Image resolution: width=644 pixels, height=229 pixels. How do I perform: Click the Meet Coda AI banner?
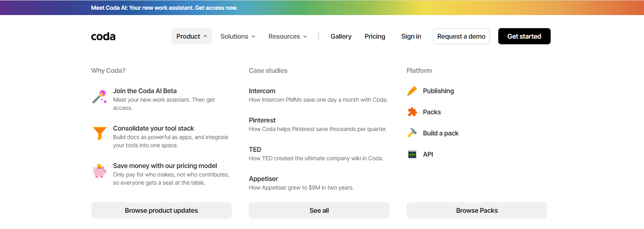pyautogui.click(x=164, y=8)
